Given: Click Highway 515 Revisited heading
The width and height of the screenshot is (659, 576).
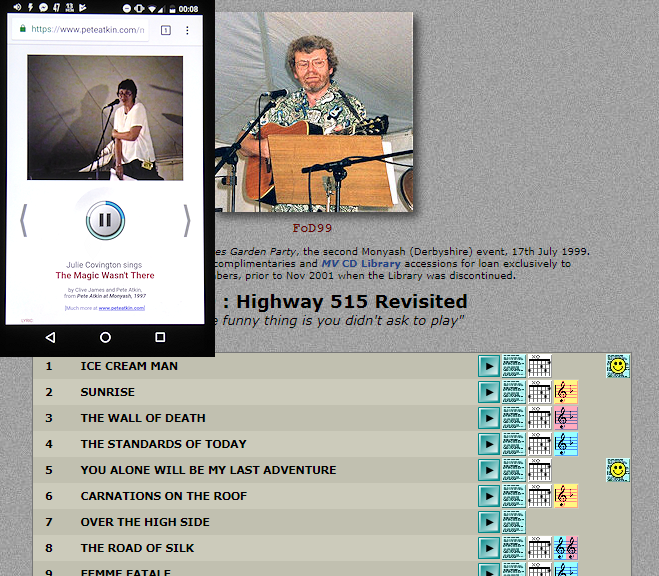Looking at the screenshot, I should coord(352,302).
